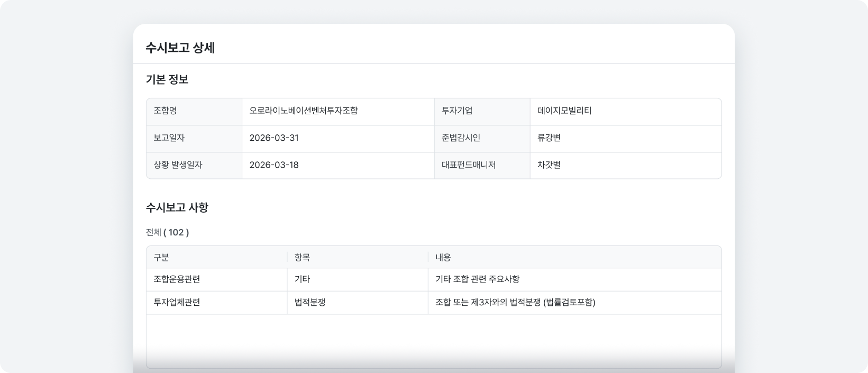
Task: Select the 조합운용관련 row cell
Action: 217,279
